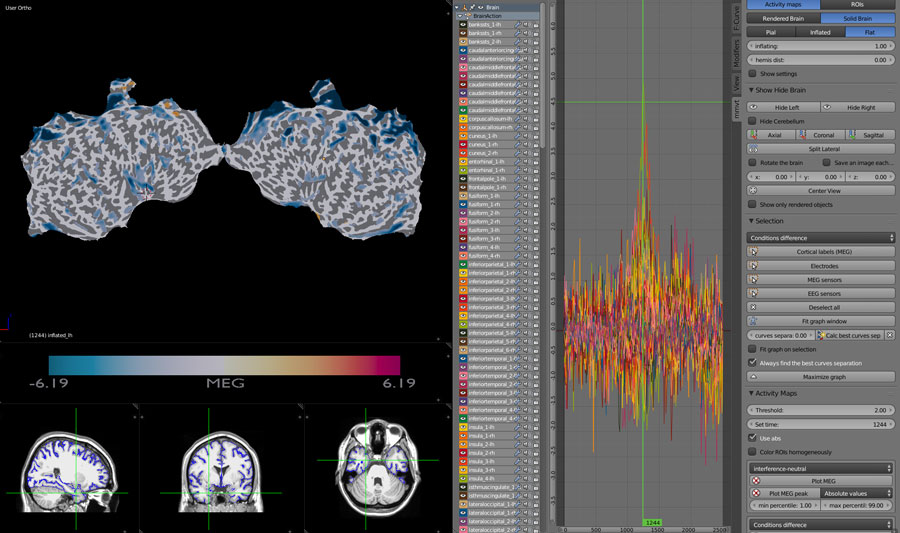Click Cortical labels (MEG) selection icon
900x533 pixels.
click(753, 252)
